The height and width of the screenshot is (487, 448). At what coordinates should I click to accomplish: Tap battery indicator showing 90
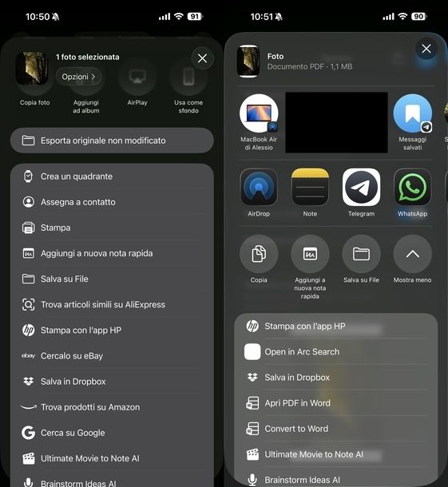point(419,17)
